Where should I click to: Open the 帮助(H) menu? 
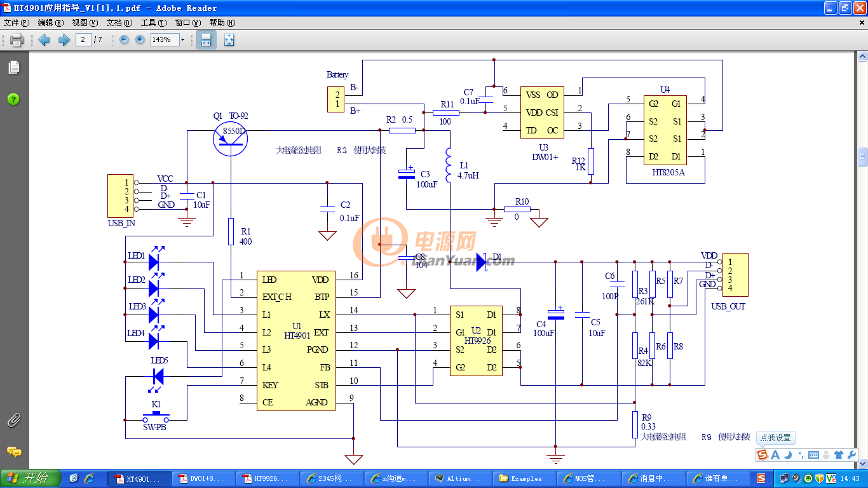[222, 22]
